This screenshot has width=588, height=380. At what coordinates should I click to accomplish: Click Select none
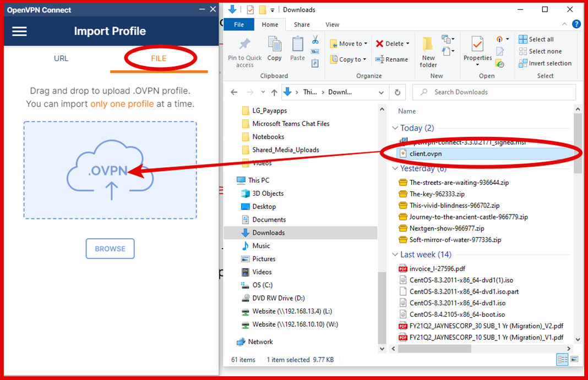click(x=540, y=51)
